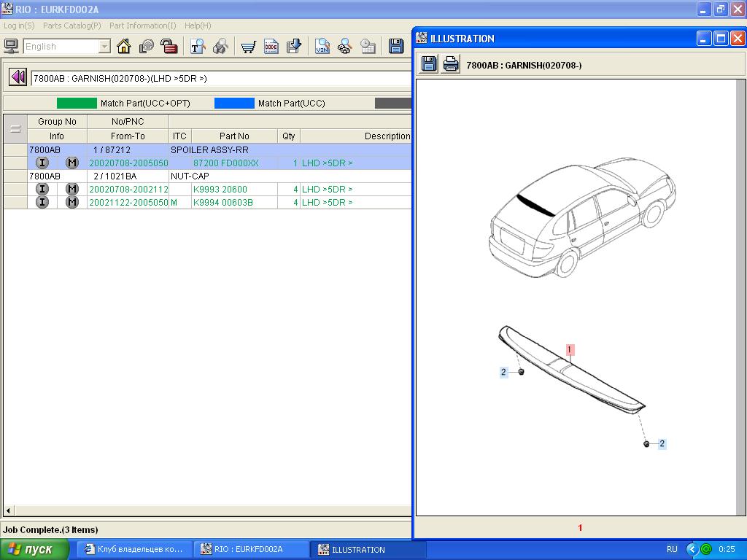Click the M button for part K9993 20600
Screen dimensions: 747x560
click(71, 189)
